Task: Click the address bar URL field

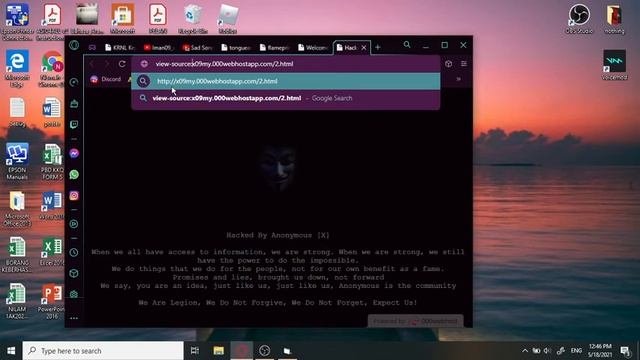Action: (x=286, y=64)
